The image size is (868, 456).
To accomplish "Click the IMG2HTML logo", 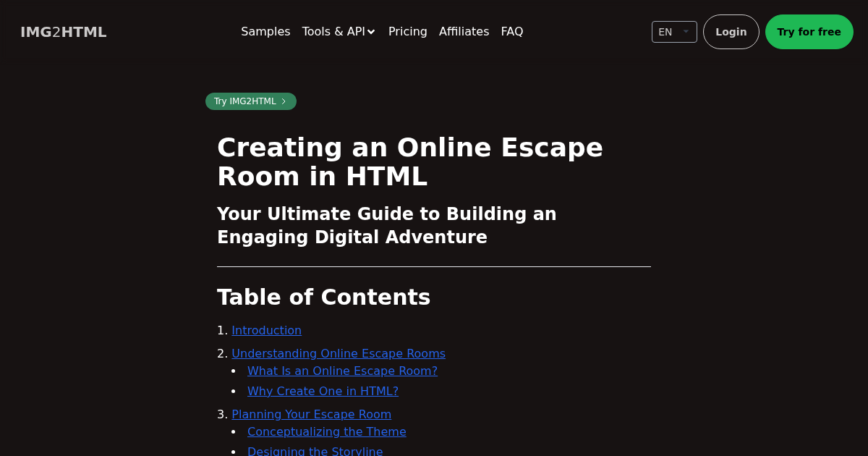I will [63, 32].
